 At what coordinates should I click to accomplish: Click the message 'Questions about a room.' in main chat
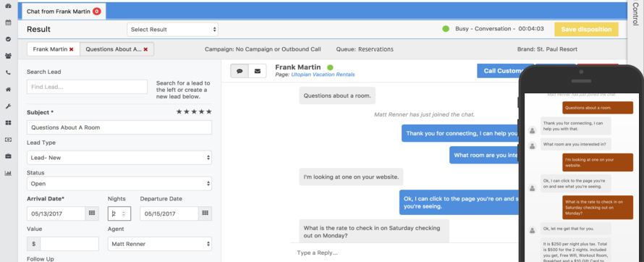click(337, 96)
